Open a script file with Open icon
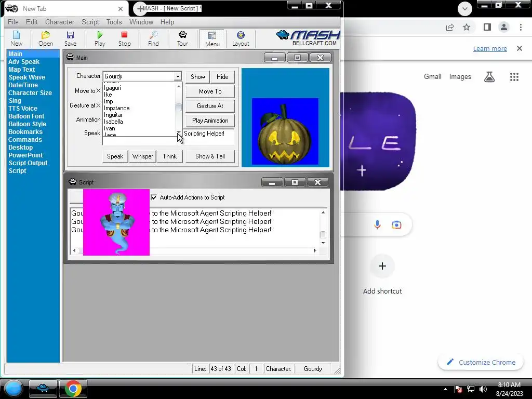Screen dimensions: 532x399 click(x=46, y=38)
